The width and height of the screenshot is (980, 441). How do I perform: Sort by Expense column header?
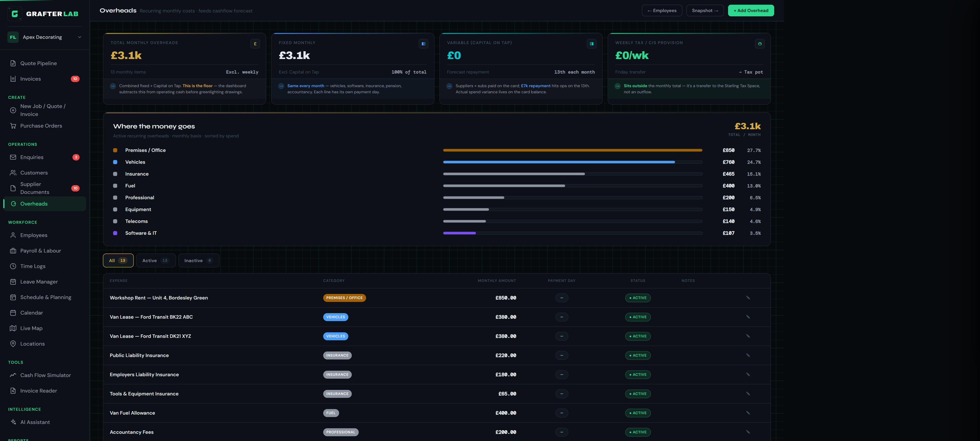[x=119, y=281]
